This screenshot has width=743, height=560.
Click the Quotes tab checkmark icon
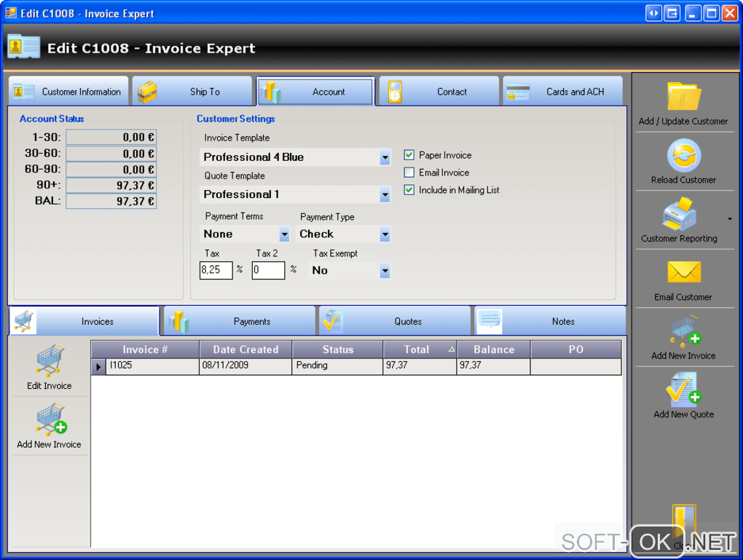pyautogui.click(x=333, y=321)
